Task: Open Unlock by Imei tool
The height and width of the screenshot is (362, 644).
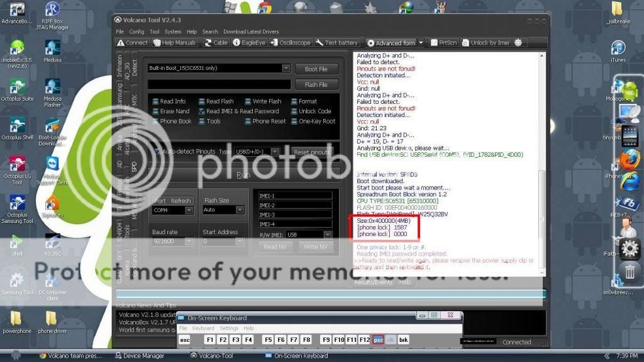Action: (466, 43)
